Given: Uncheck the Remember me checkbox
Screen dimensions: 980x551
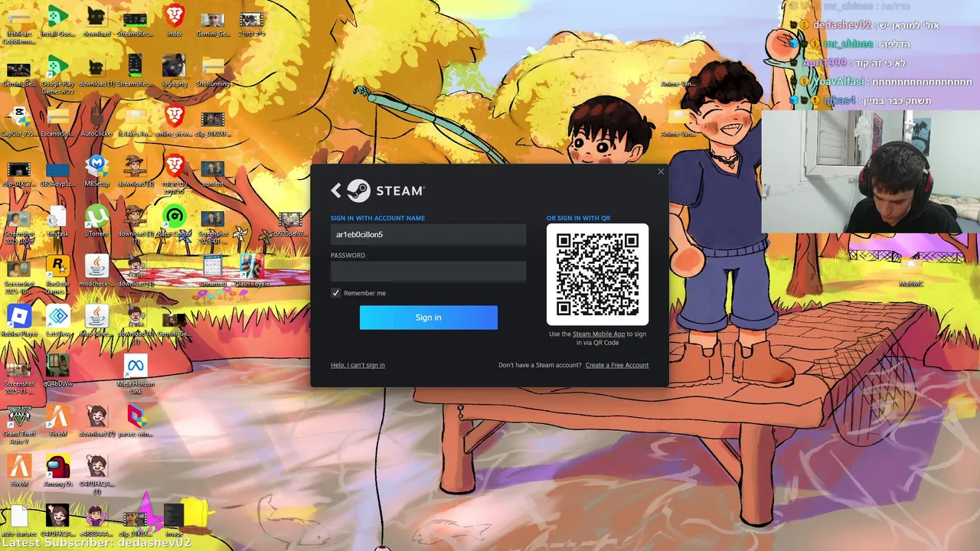Looking at the screenshot, I should (x=335, y=293).
